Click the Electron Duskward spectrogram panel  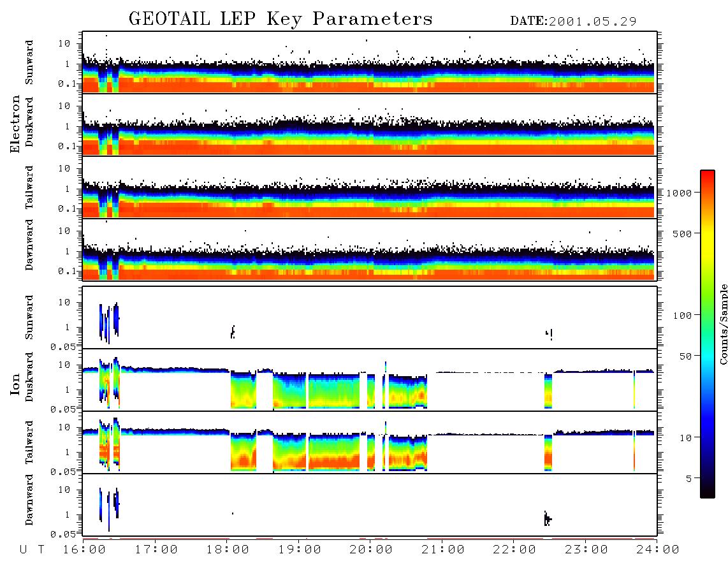pos(370,125)
